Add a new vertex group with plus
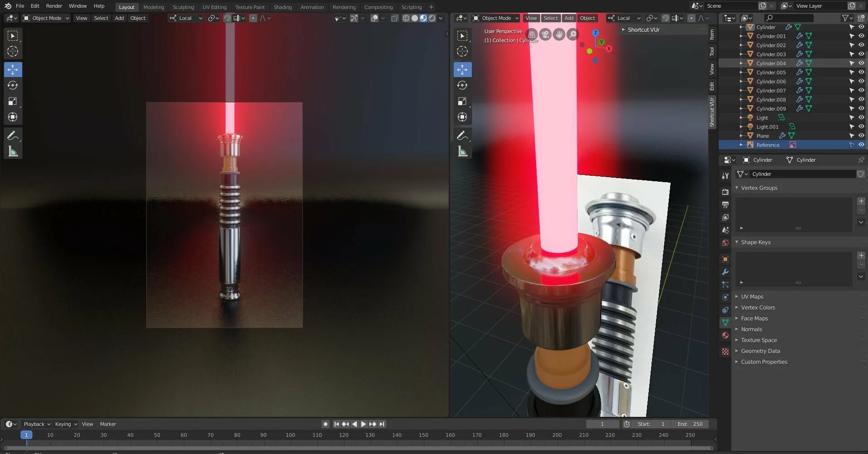The width and height of the screenshot is (868, 454). pyautogui.click(x=861, y=201)
